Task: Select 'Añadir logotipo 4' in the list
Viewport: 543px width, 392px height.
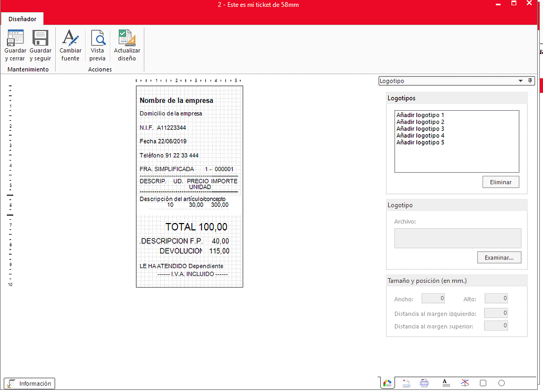Action: pyautogui.click(x=420, y=136)
